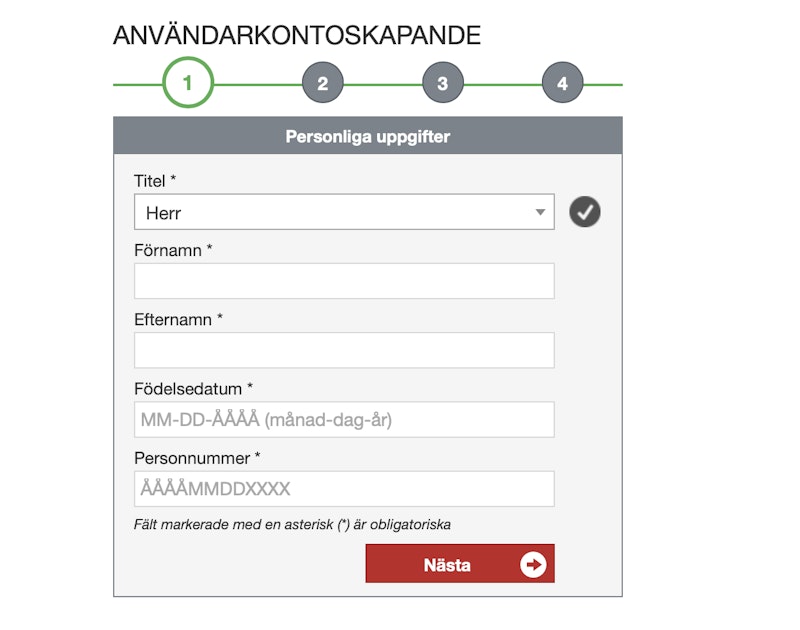Click the green validation checkmark beside Titel
Screen dimensions: 800x630
[585, 212]
